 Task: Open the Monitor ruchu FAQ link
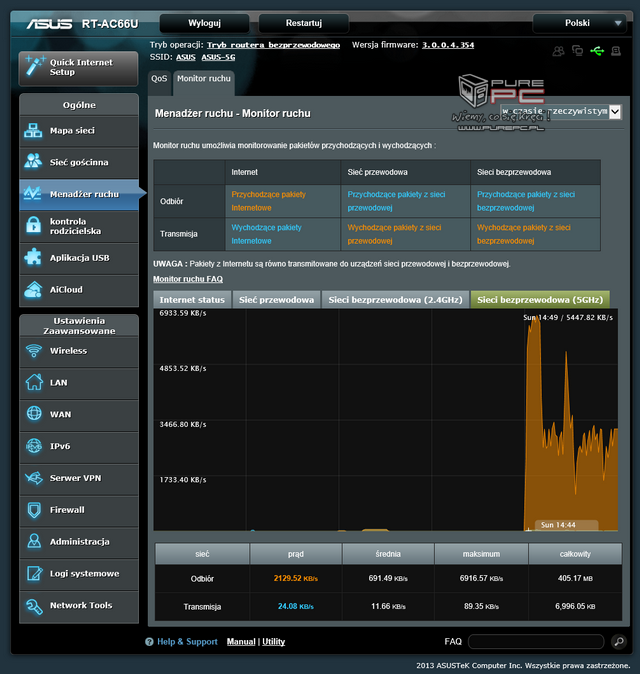coord(188,279)
